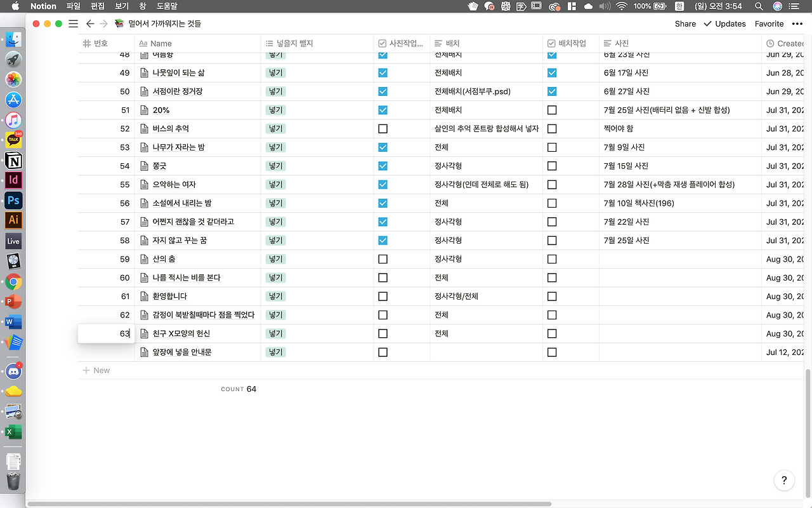Toggle the 사진작업 checkbox for 버스의 추억

(383, 128)
